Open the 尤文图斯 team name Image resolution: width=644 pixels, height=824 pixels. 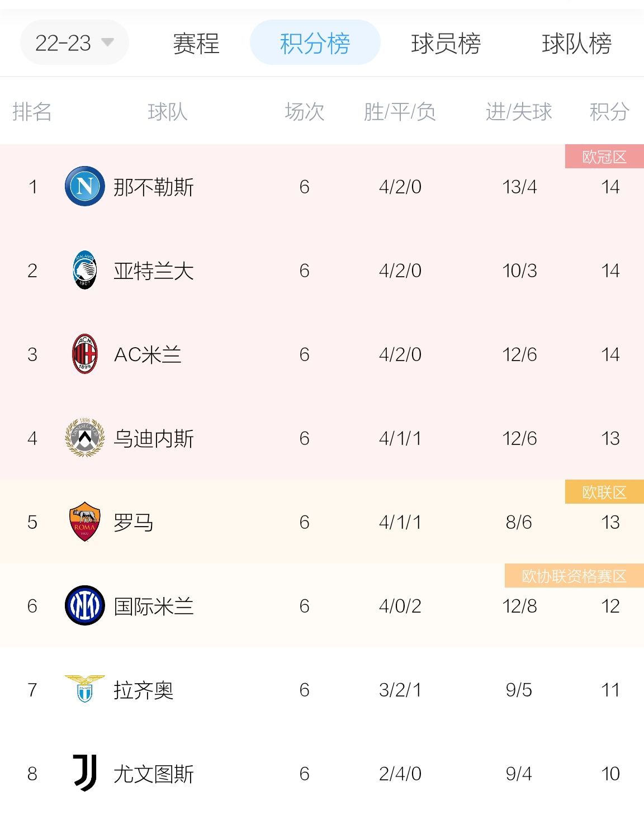pos(154,774)
